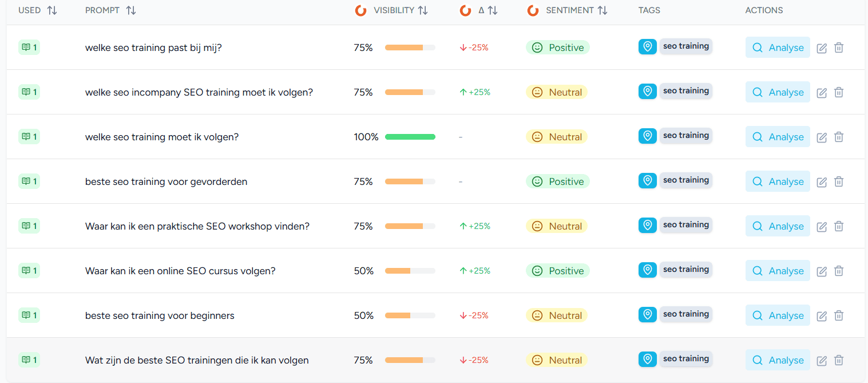Screen dimensions: 868x383
Task: Delete the 'welke seo training moet ik volgen?' prompt
Action: point(839,137)
